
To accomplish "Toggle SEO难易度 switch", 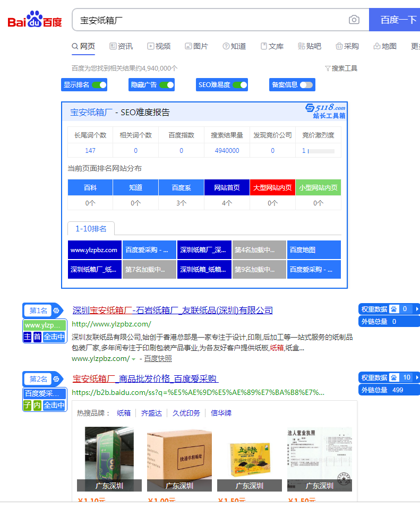I will (239, 85).
